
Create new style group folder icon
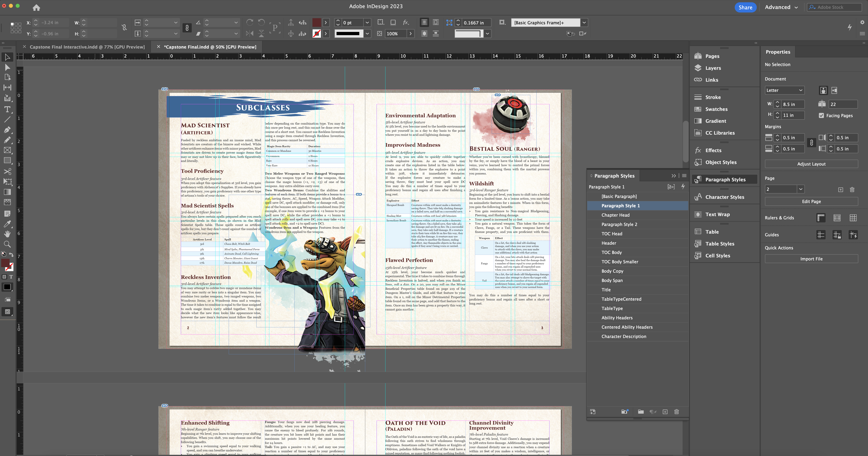pos(640,412)
